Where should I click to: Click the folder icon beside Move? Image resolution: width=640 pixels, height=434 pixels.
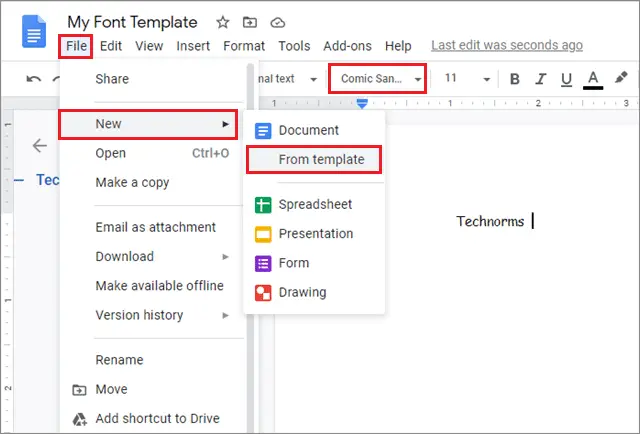79,390
